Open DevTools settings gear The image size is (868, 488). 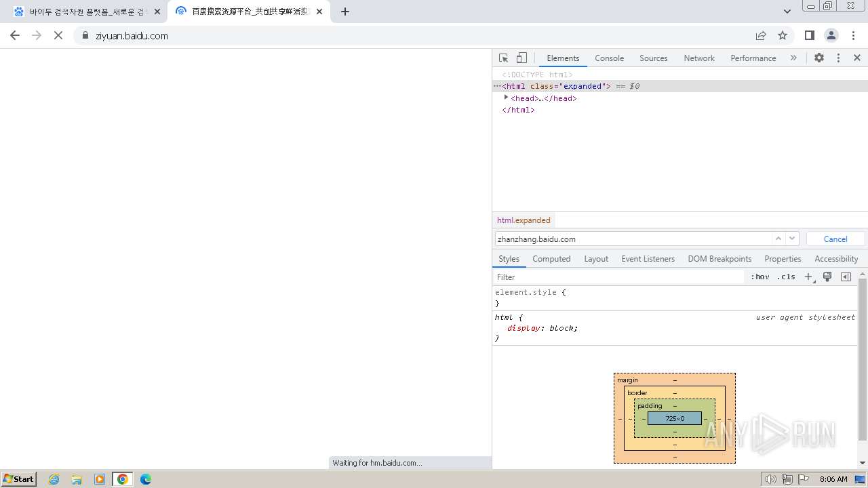pyautogui.click(x=819, y=58)
